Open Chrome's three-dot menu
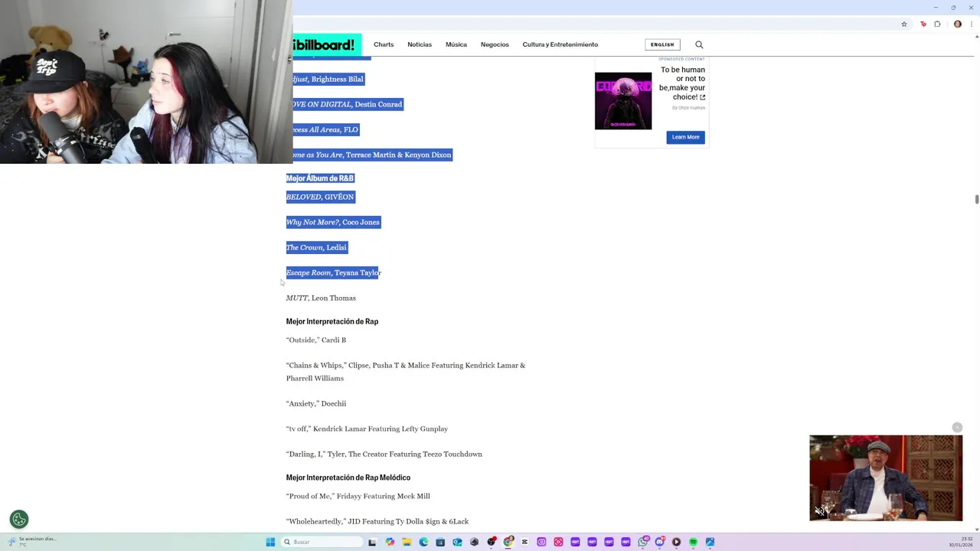 pos(973,24)
